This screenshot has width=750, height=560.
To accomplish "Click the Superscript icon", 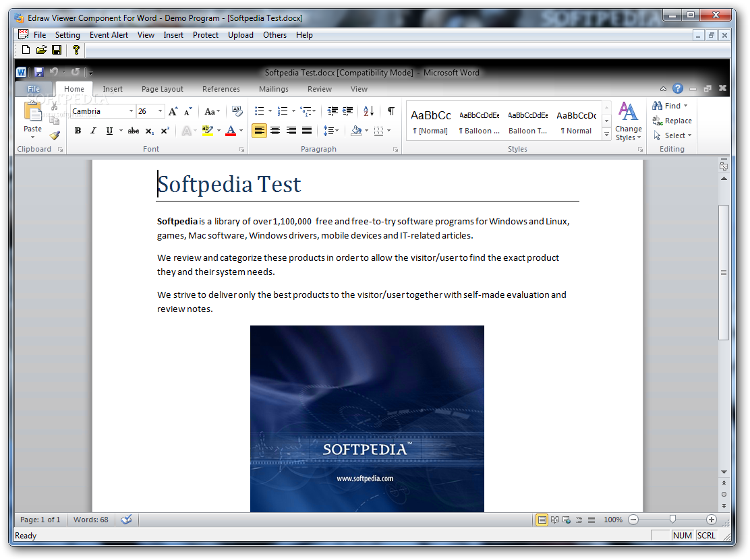I will click(x=165, y=131).
